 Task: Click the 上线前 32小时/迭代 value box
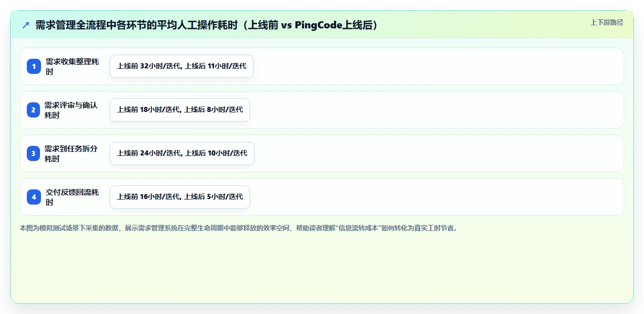tap(182, 66)
